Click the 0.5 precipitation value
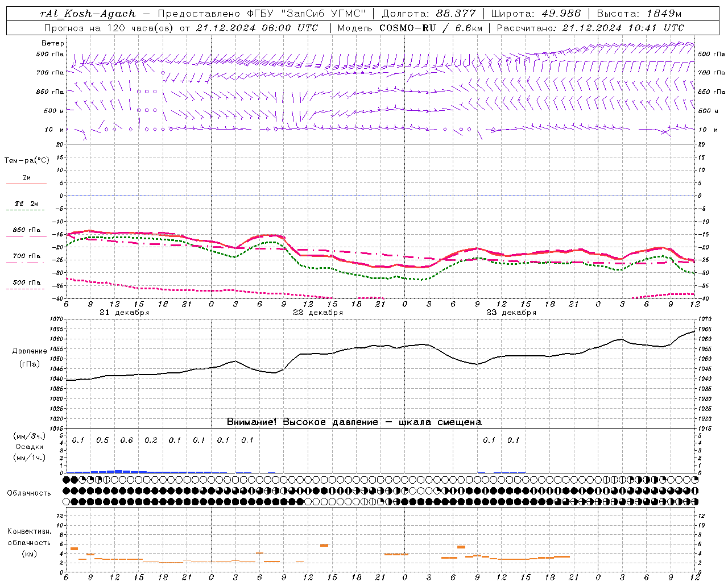 [102, 440]
